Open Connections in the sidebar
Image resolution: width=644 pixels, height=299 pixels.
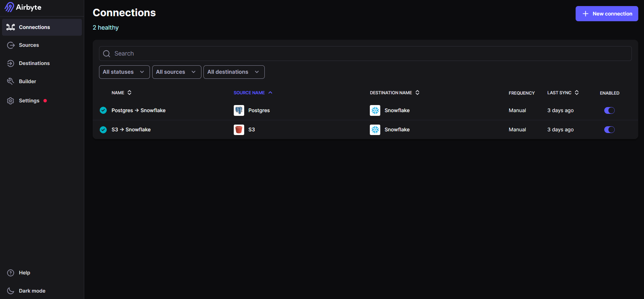click(x=42, y=27)
